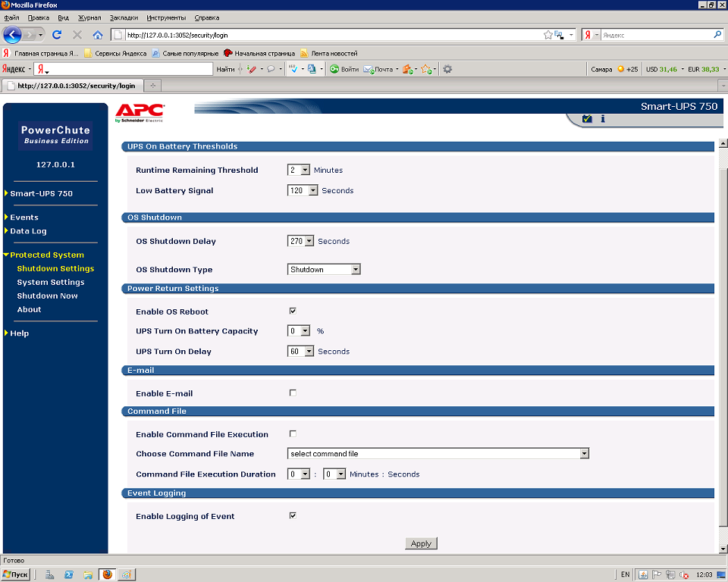Click the scrollbar down arrow
The width and height of the screenshot is (728, 582).
pyautogui.click(x=723, y=549)
